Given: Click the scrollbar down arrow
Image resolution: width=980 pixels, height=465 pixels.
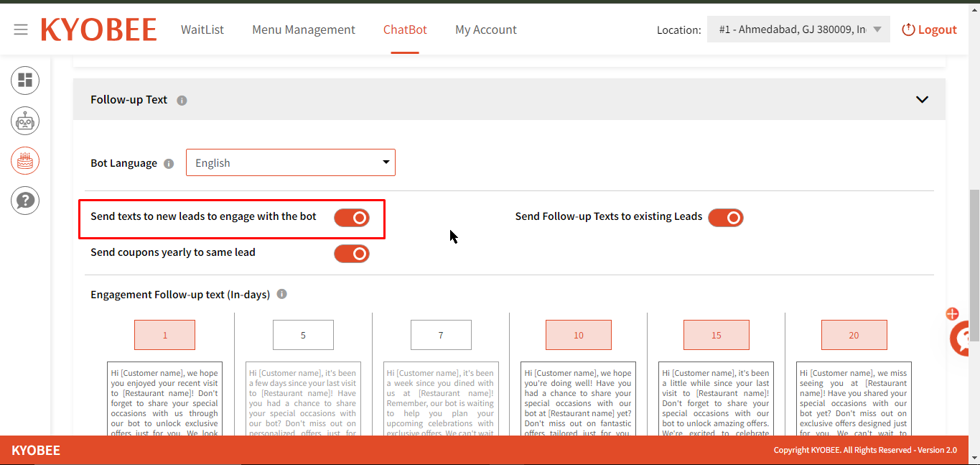Looking at the screenshot, I should click(974, 457).
